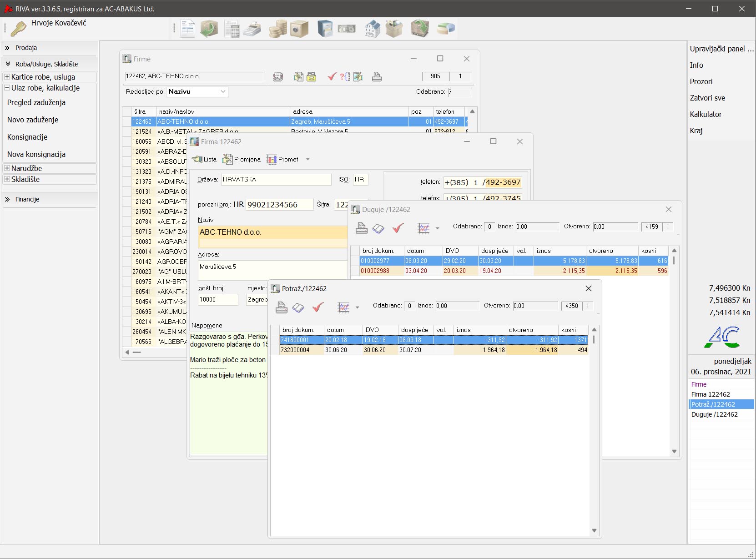756x559 pixels.
Task: Click Kalkulator in the control panel
Action: click(706, 114)
